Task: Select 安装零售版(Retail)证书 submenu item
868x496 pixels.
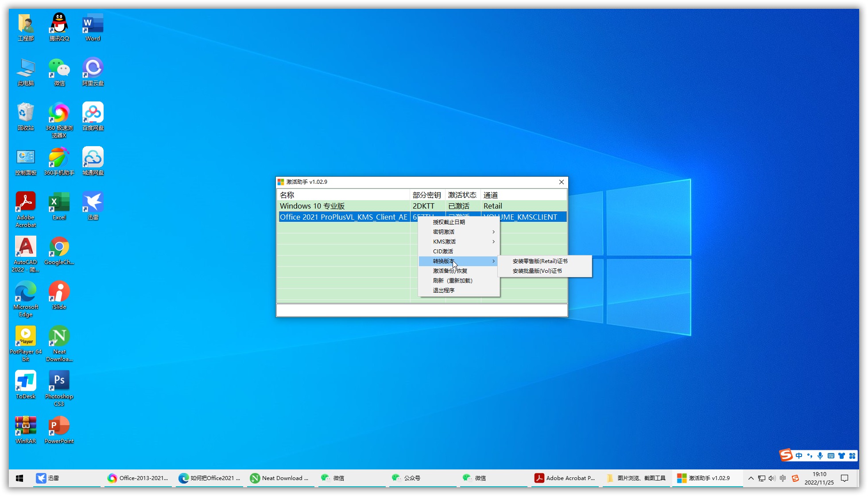Action: [545, 261]
